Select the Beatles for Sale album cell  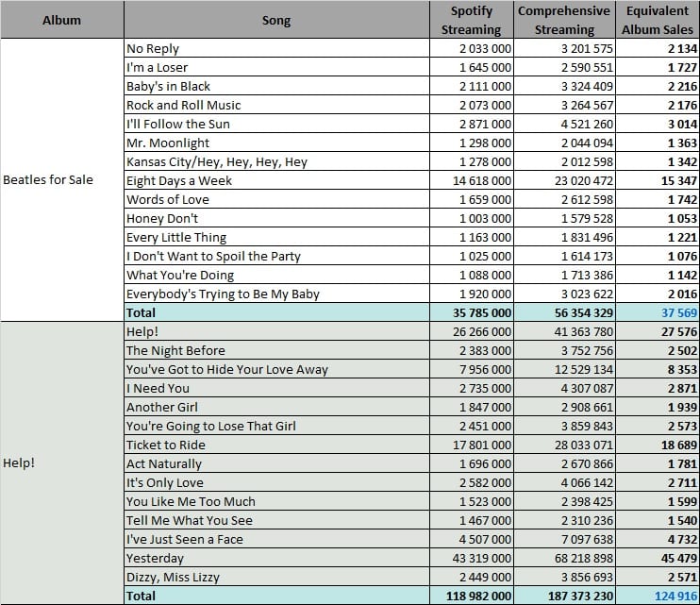pos(62,180)
